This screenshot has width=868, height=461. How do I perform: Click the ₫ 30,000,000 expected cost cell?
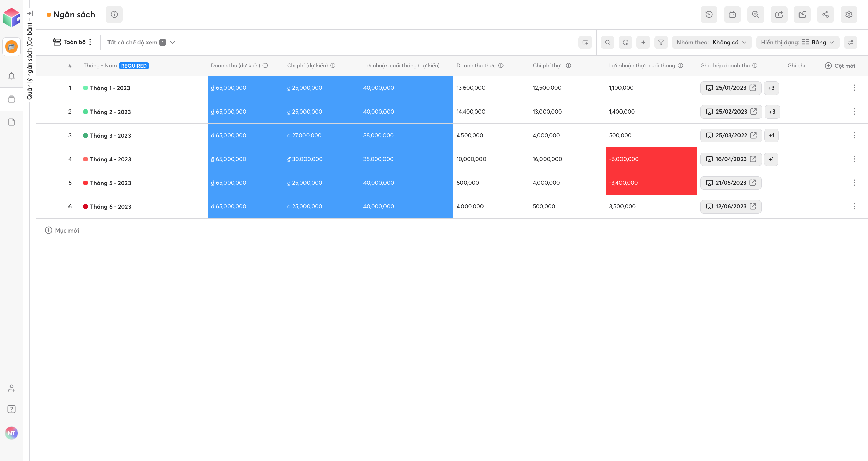click(x=322, y=159)
